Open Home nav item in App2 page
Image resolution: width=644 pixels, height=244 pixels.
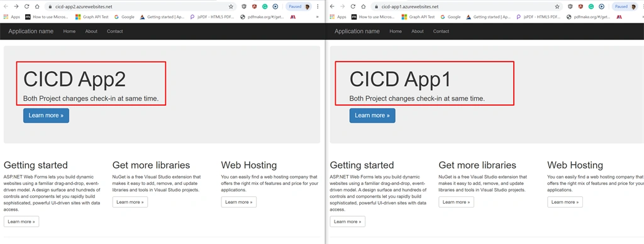point(69,31)
